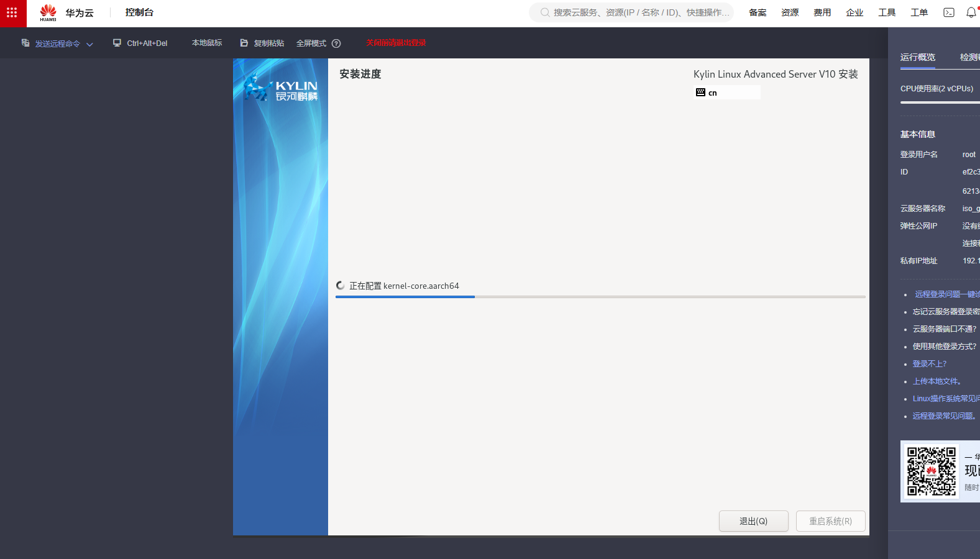Open the Huawei Cloud service grid menu

pos(12,13)
